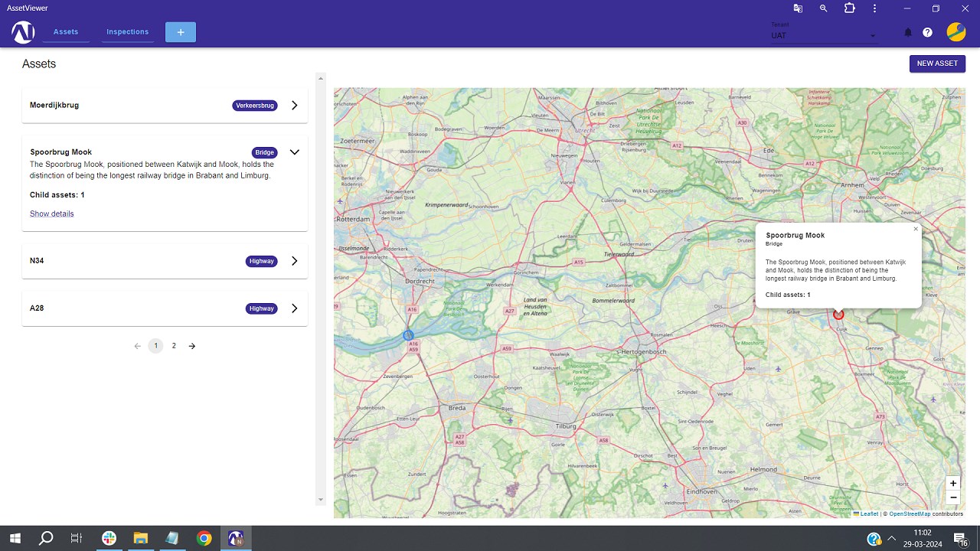Click the AssetViewer logo icon
The width and height of the screenshot is (980, 551).
pyautogui.click(x=23, y=32)
